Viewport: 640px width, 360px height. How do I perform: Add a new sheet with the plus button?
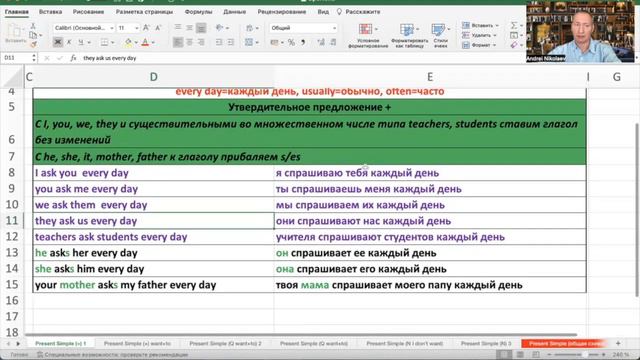(618, 343)
